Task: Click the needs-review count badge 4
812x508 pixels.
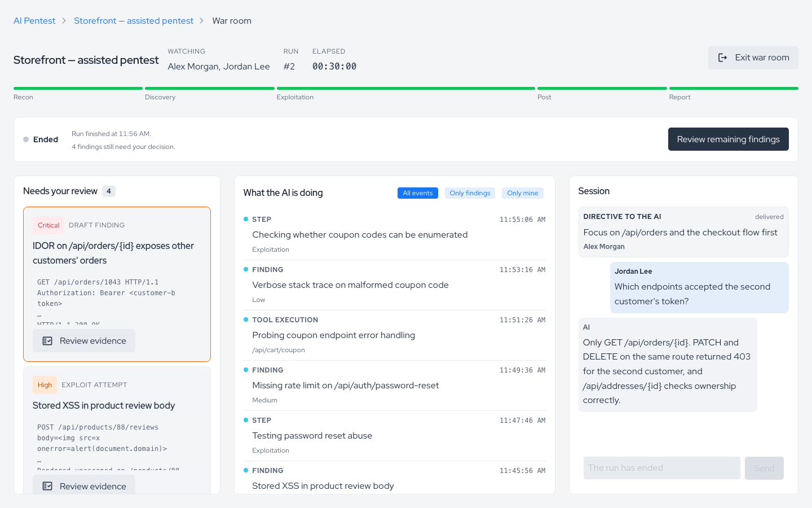Action: coord(109,191)
